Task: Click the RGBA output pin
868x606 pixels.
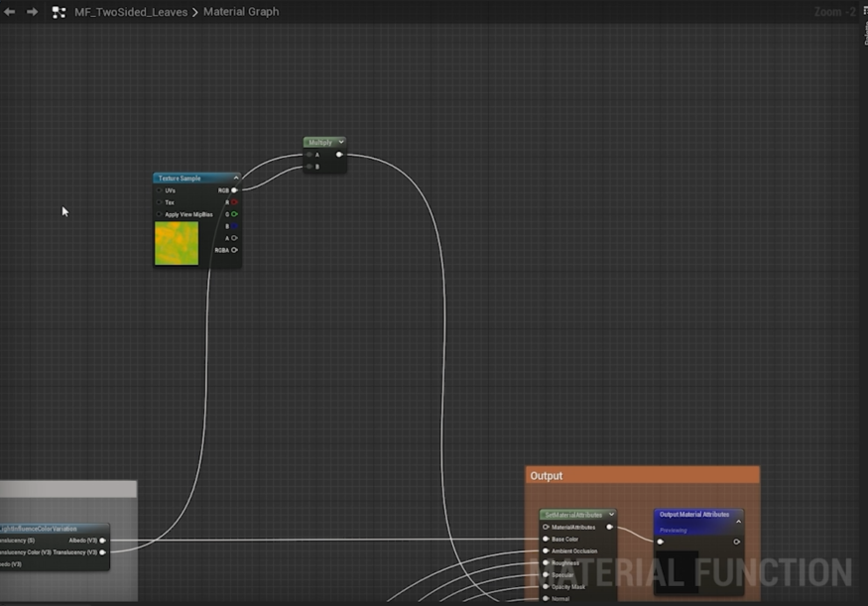Action: pos(234,250)
